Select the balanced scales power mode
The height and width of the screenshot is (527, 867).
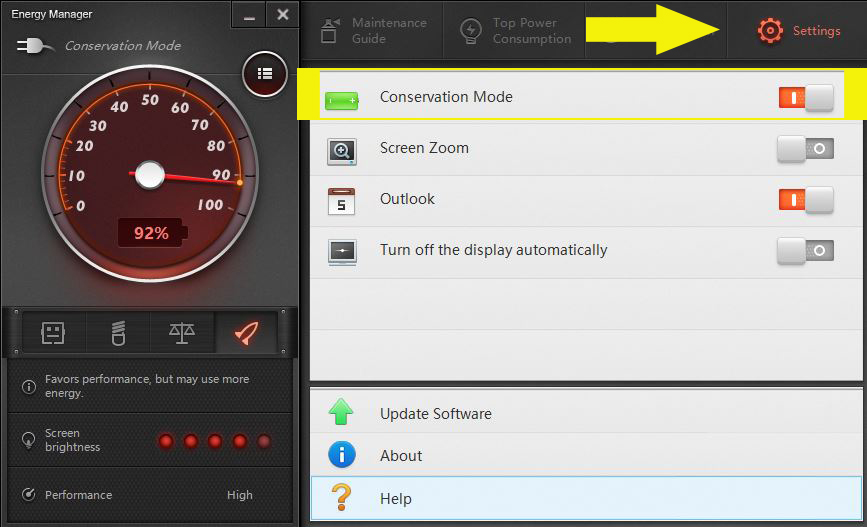point(182,334)
